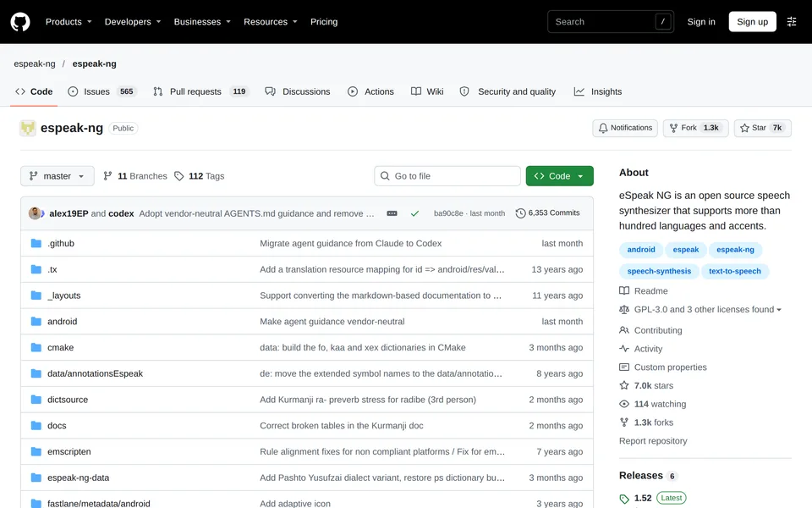Click the docs folder icon

(36, 426)
